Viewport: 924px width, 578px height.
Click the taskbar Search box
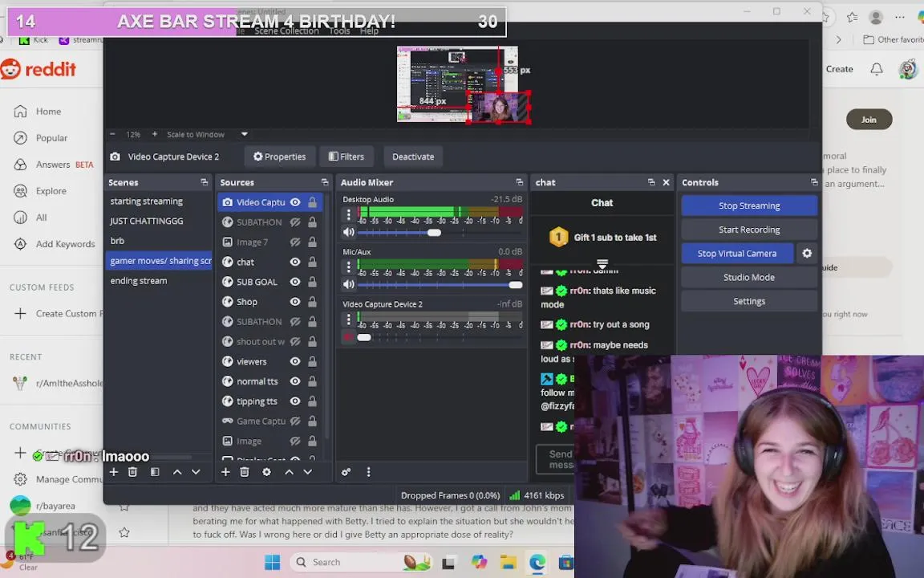(x=359, y=562)
